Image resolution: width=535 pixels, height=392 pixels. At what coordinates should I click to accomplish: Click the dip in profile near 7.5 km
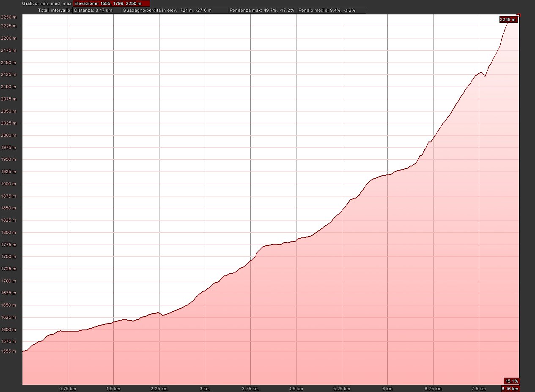(485, 76)
